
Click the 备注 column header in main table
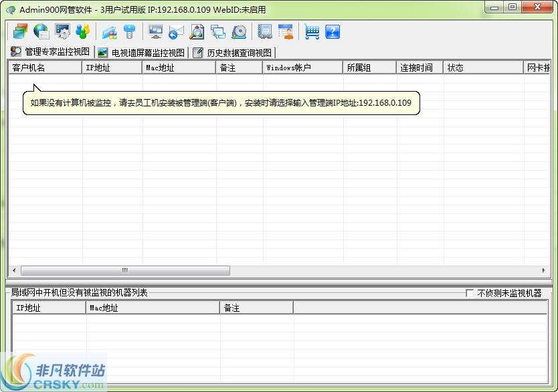(x=239, y=68)
